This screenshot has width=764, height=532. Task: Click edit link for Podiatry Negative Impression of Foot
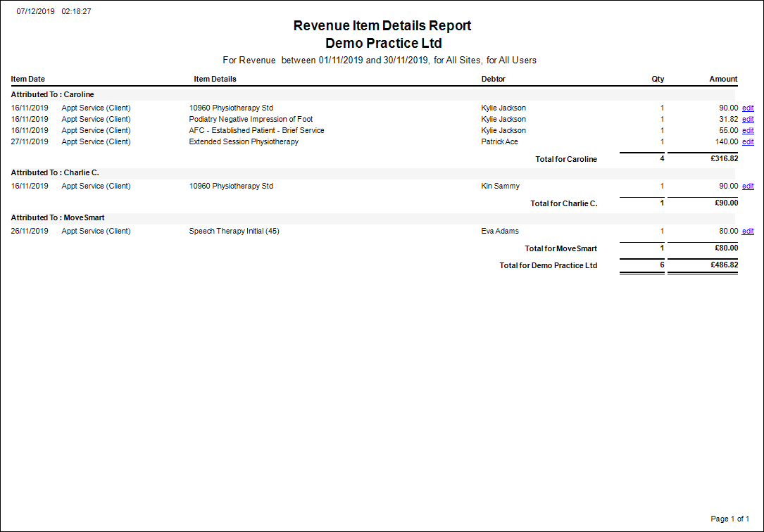click(748, 119)
